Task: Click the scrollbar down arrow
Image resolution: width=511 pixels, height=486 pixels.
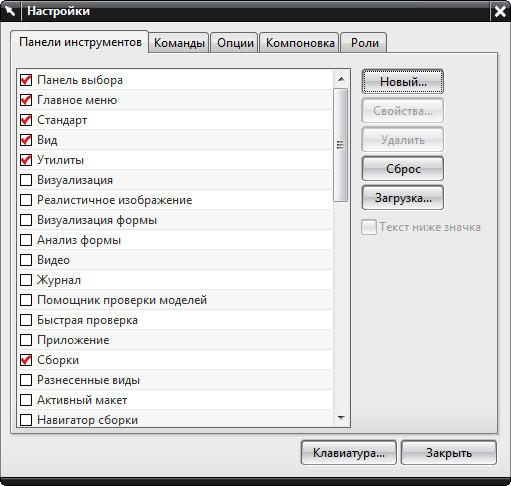Action: click(341, 417)
